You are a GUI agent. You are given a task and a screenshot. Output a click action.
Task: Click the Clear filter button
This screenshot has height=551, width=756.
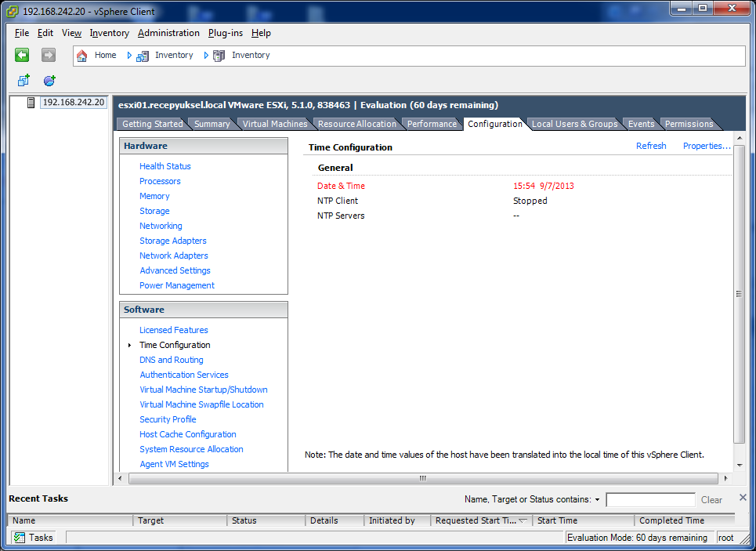tap(711, 500)
